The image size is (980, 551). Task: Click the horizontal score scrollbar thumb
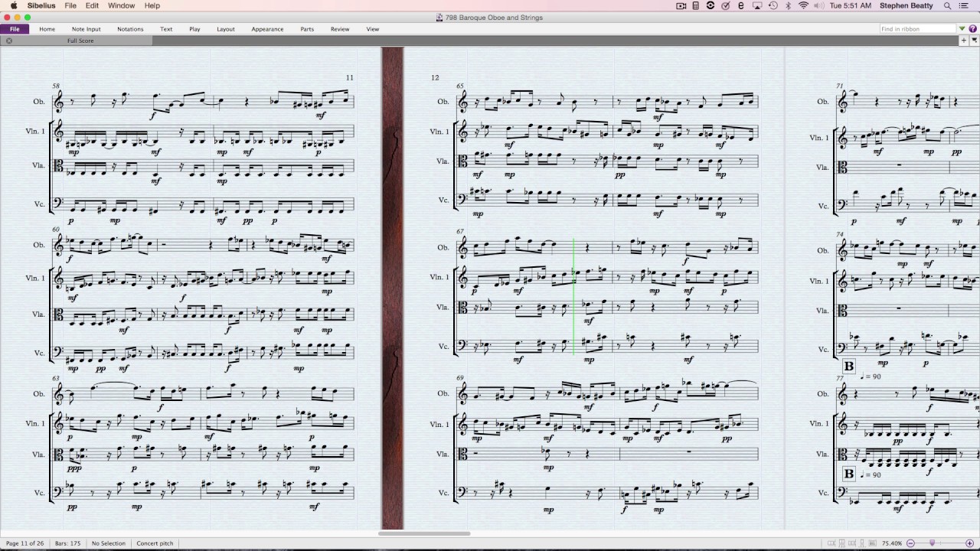pyautogui.click(x=425, y=533)
